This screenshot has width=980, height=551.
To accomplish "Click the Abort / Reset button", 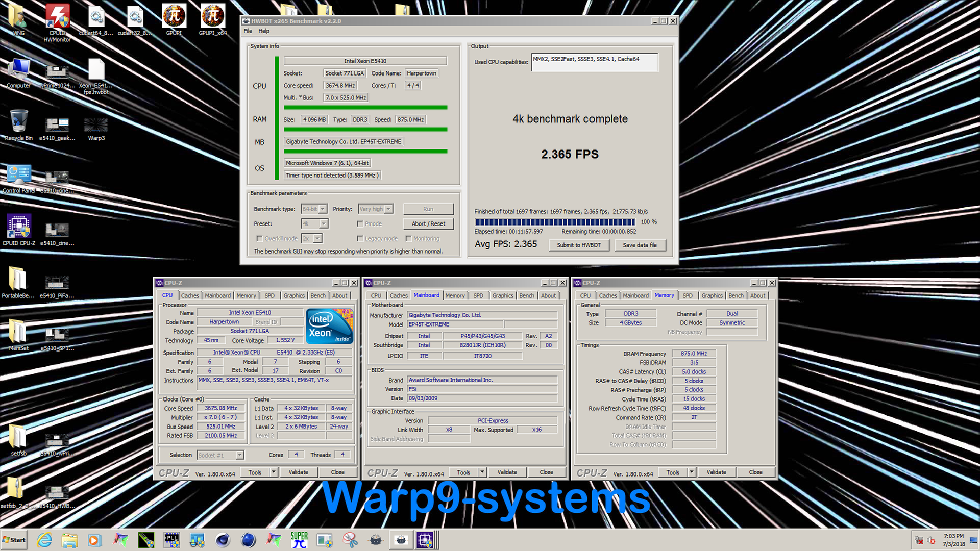I will [428, 224].
